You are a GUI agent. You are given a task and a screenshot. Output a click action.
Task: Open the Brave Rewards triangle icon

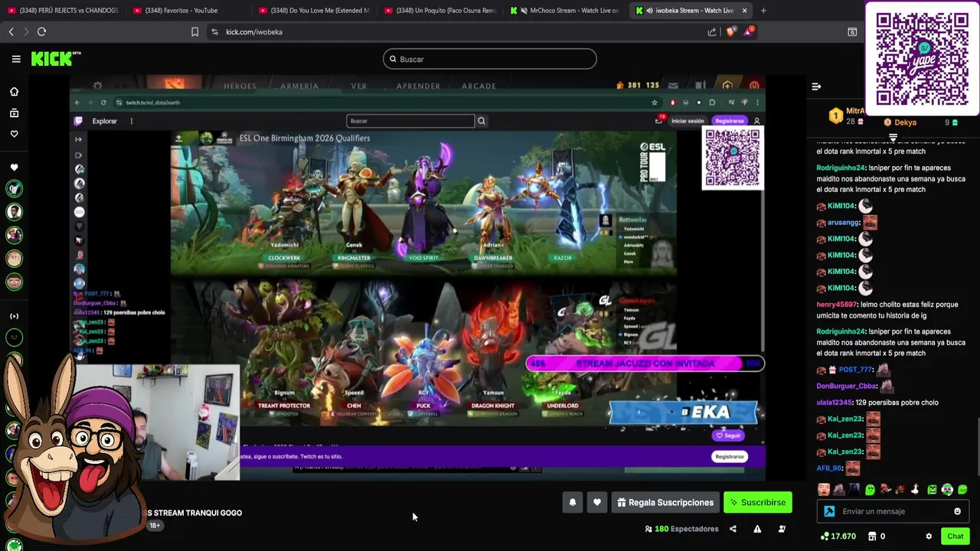[x=748, y=31]
